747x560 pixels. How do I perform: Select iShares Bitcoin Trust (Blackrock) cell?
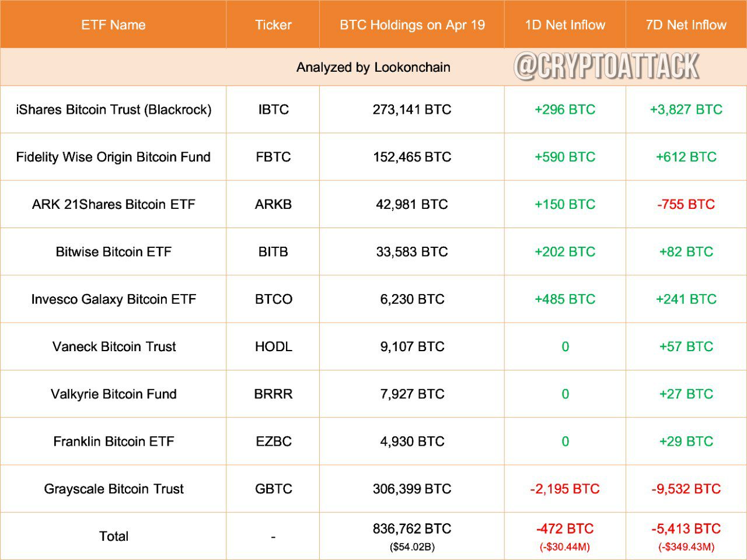click(x=113, y=110)
